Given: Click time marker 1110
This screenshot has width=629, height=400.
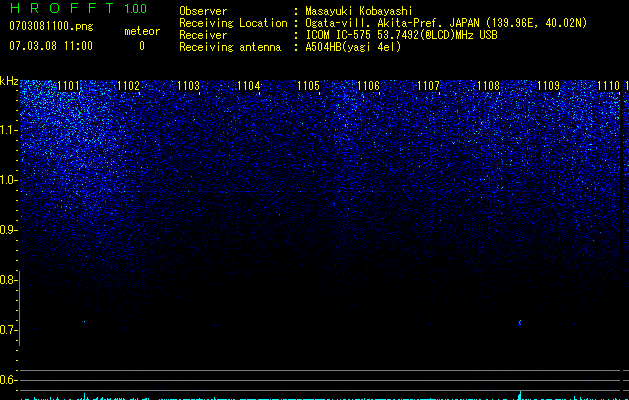Looking at the screenshot, I should click(609, 86).
